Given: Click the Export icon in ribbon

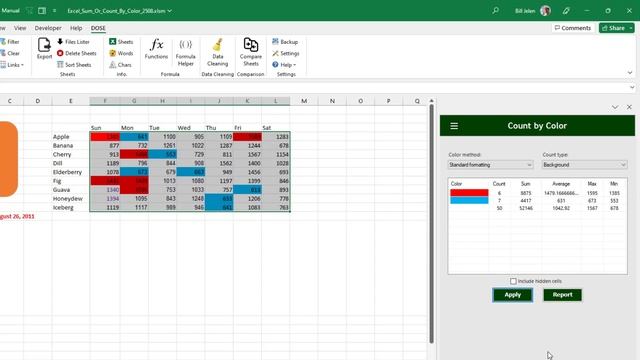Looking at the screenshot, I should 44,49.
